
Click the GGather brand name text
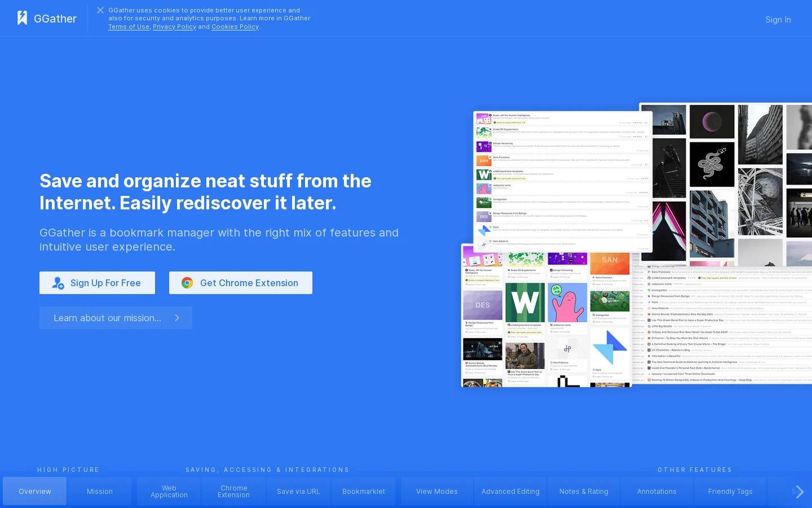[x=55, y=19]
